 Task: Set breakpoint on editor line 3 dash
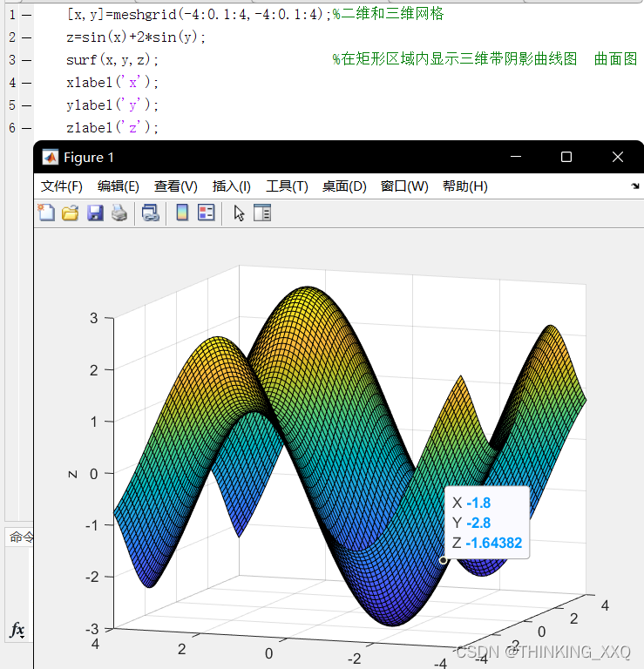click(26, 61)
